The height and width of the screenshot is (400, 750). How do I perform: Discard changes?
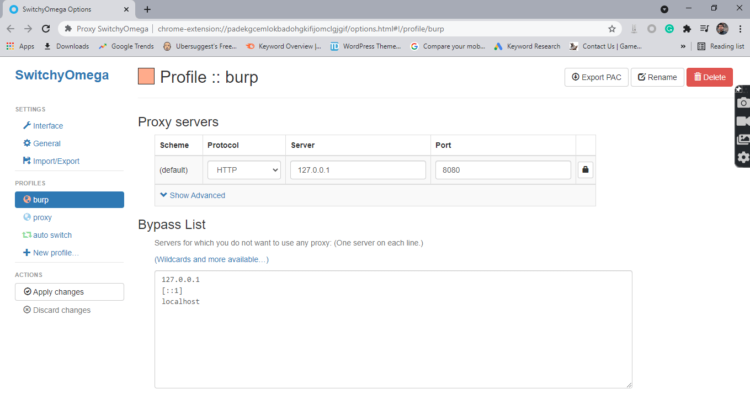coord(57,310)
